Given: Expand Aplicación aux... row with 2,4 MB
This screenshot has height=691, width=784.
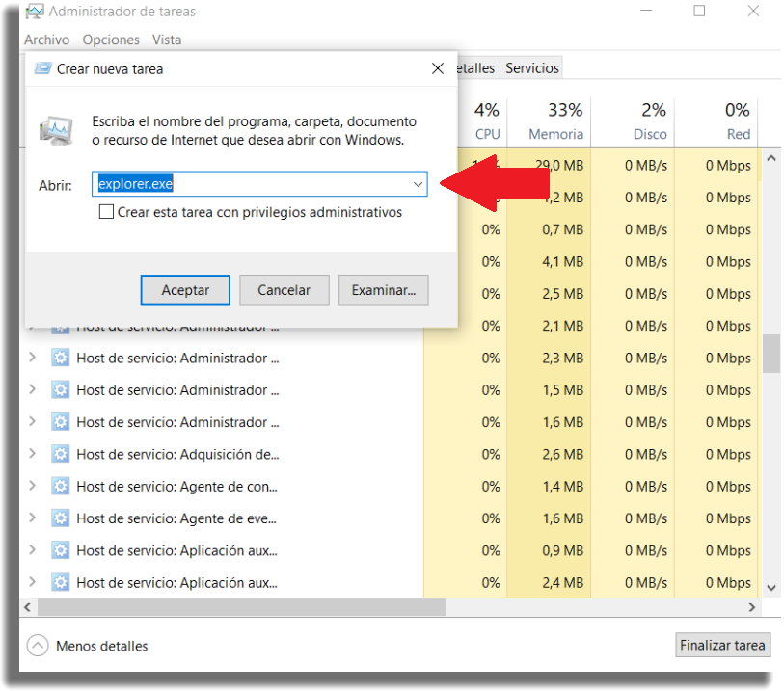Looking at the screenshot, I should [33, 581].
